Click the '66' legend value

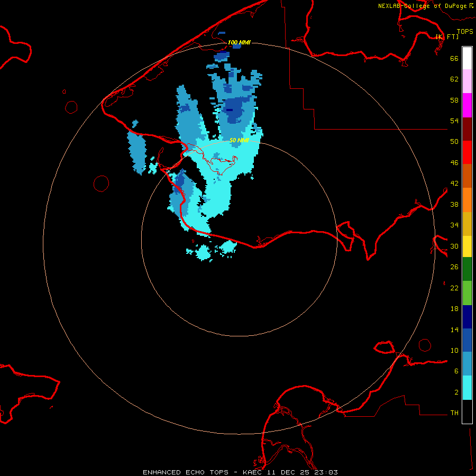click(454, 58)
